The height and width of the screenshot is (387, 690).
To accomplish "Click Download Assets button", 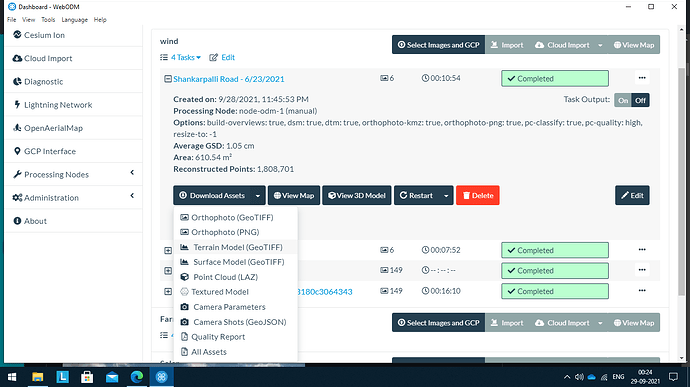I will 212,195.
